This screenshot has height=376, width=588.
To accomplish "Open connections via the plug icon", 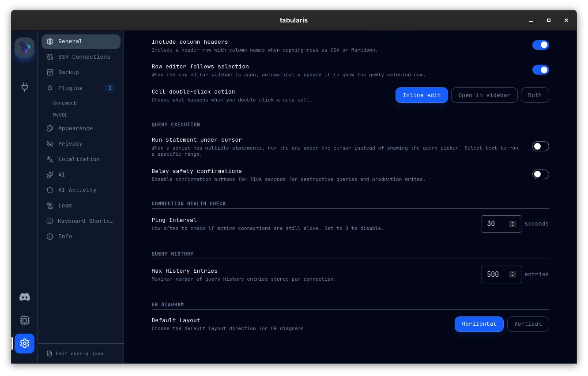I will pyautogui.click(x=25, y=87).
